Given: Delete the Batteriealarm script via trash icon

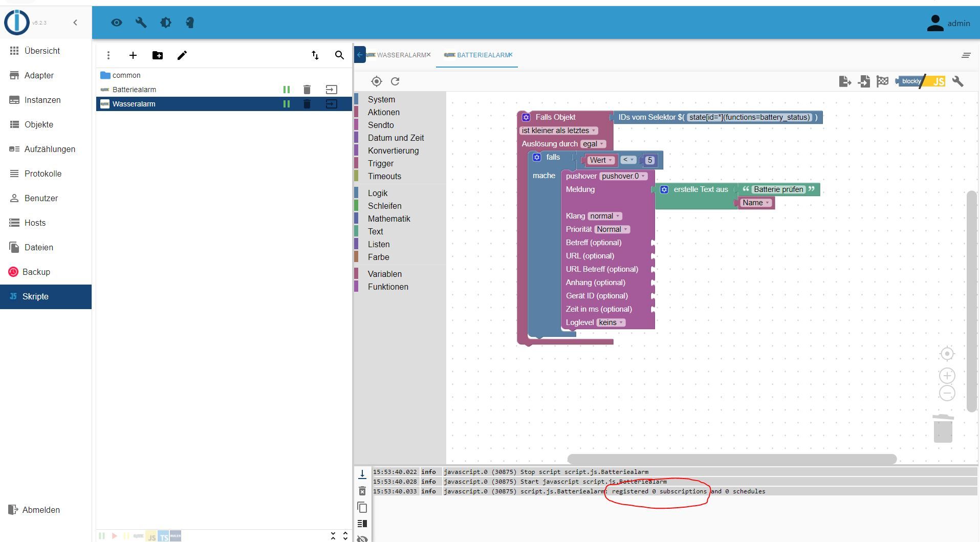Looking at the screenshot, I should click(307, 90).
